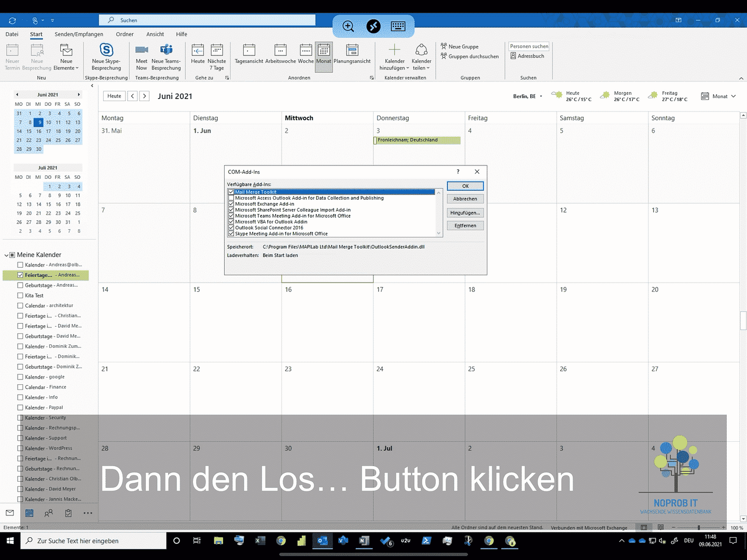Collapse Meine Kalender group
Image resolution: width=747 pixels, height=560 pixels.
6,255
